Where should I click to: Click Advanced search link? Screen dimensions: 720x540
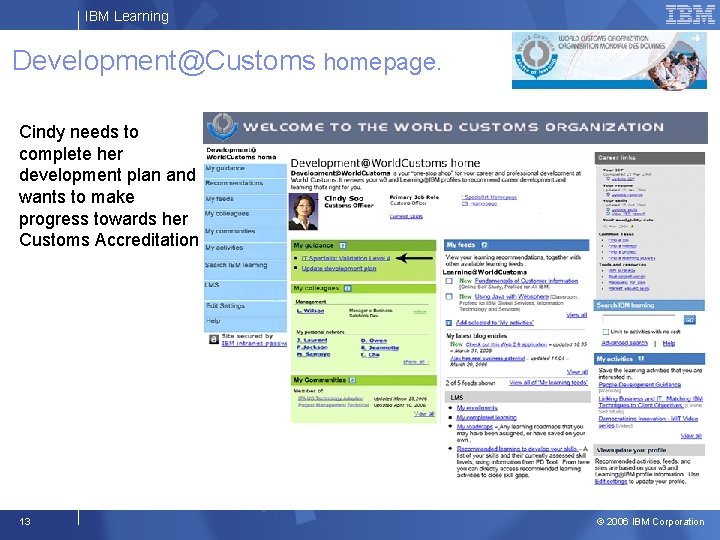click(624, 343)
